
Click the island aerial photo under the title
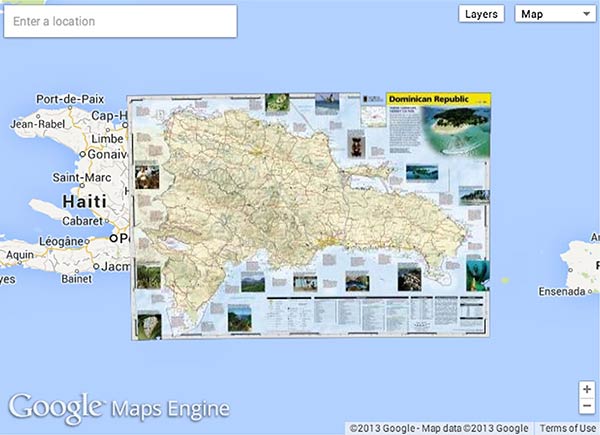[456, 130]
